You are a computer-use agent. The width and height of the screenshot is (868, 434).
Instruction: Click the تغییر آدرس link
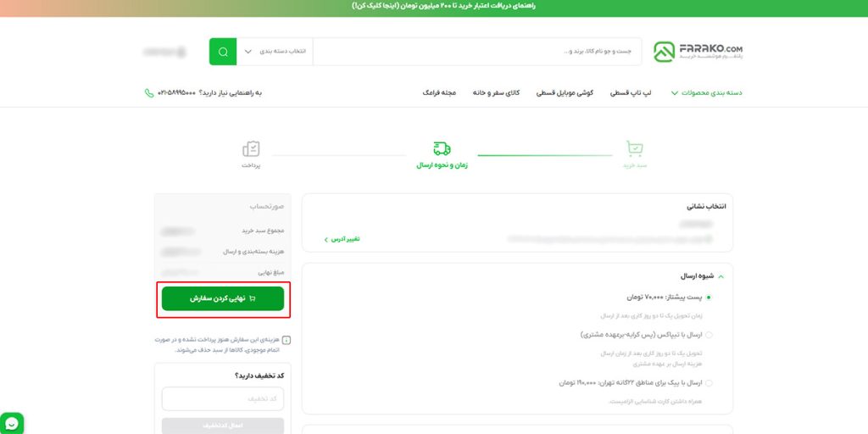342,239
